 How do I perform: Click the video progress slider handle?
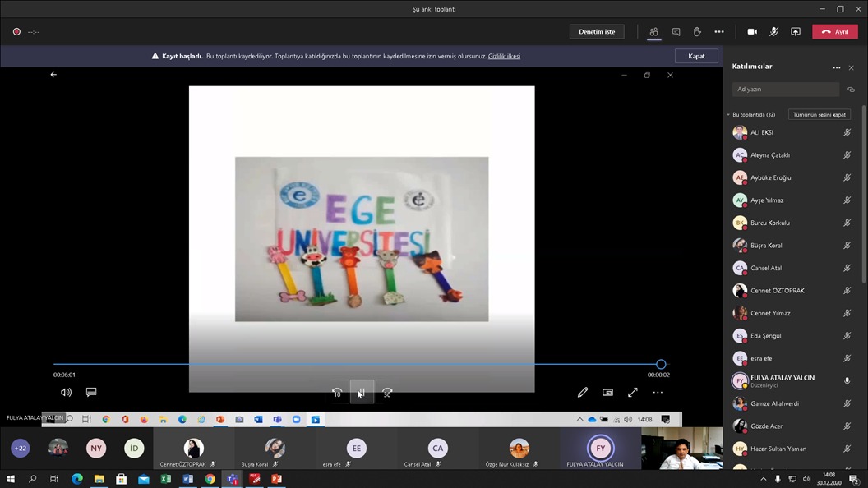click(661, 364)
